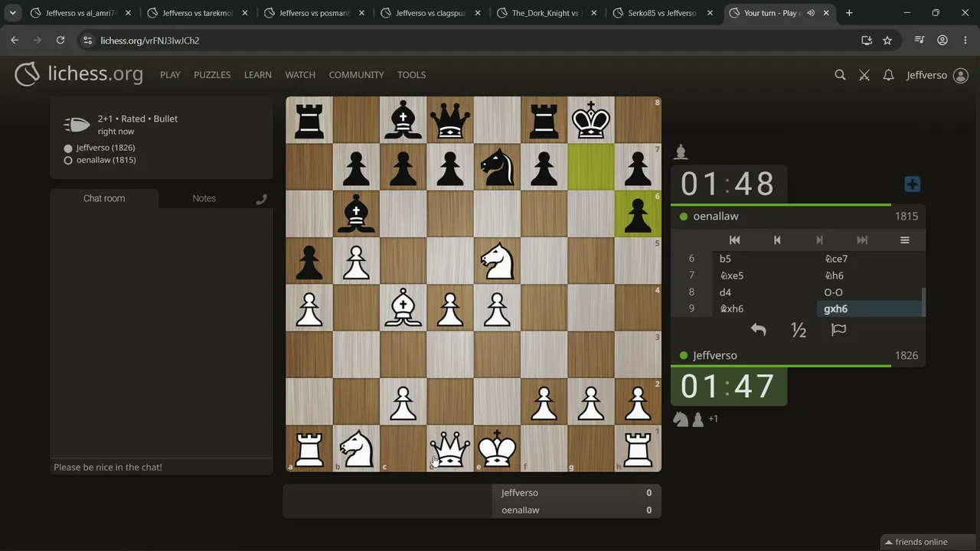This screenshot has width=980, height=551.
Task: Select the white pawn on b5
Action: (x=356, y=261)
